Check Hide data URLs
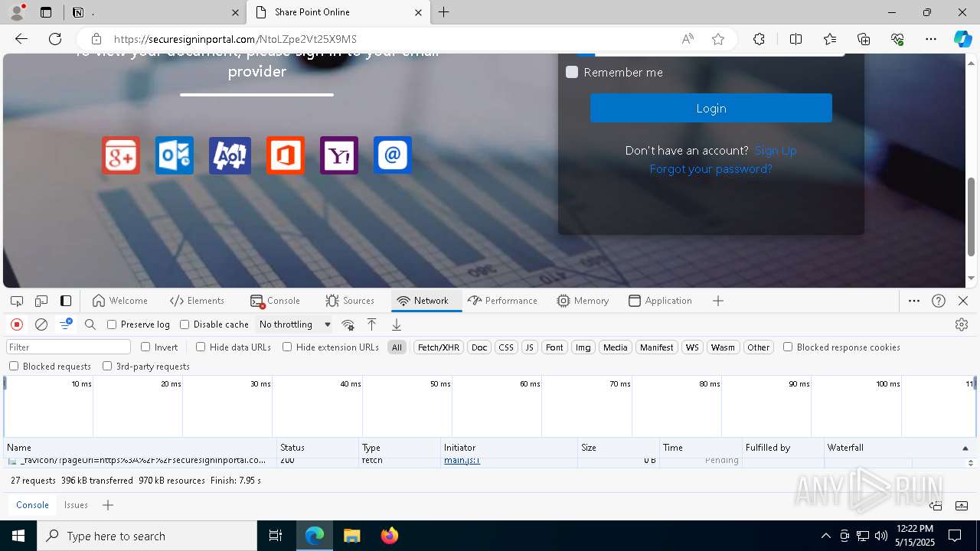The width and height of the screenshot is (980, 551). (201, 347)
